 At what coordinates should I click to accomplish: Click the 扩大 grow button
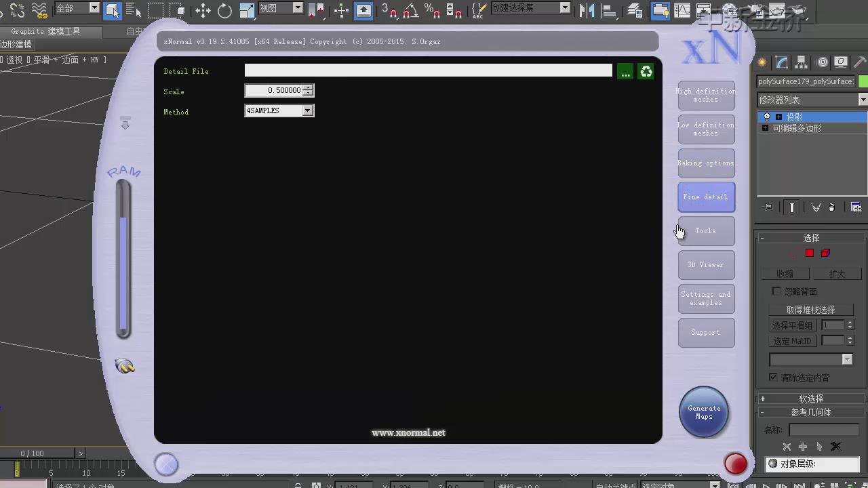click(x=837, y=274)
